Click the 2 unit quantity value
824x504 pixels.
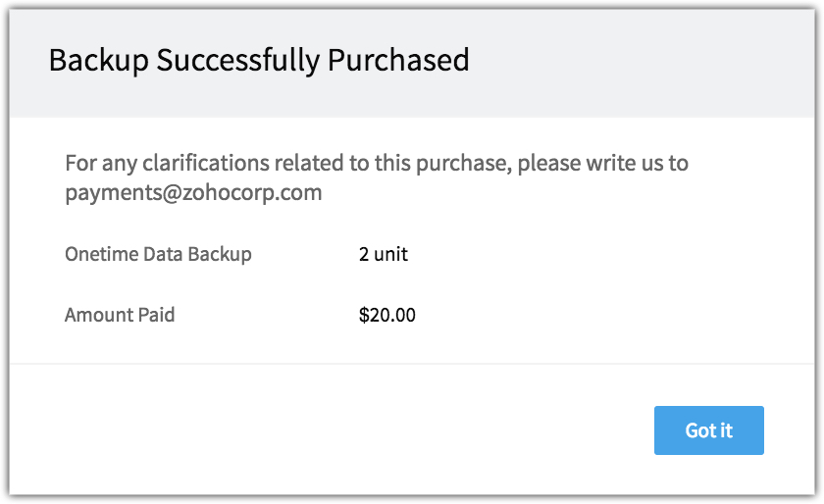[x=383, y=254]
